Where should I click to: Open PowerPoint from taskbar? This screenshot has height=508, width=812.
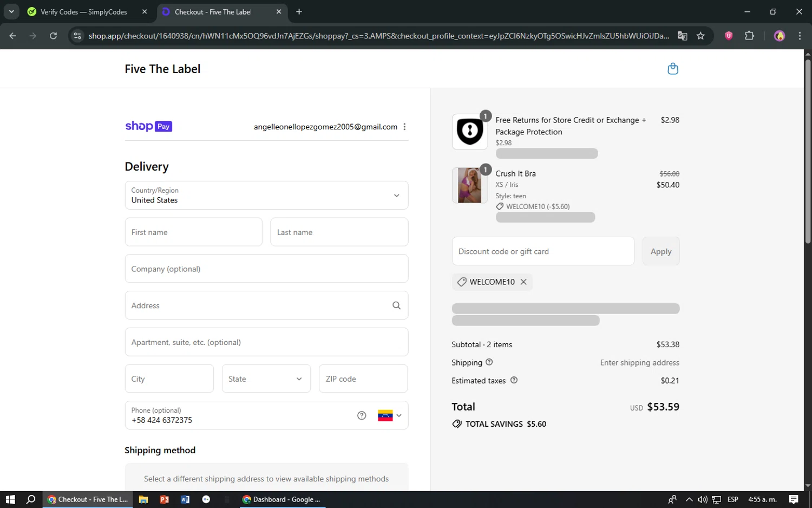pyautogui.click(x=164, y=499)
